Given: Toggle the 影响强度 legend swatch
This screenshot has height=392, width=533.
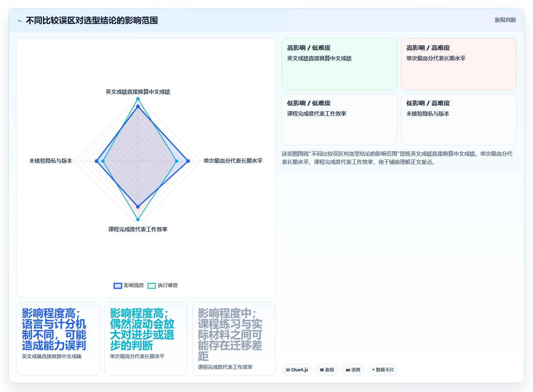Looking at the screenshot, I should click(118, 285).
